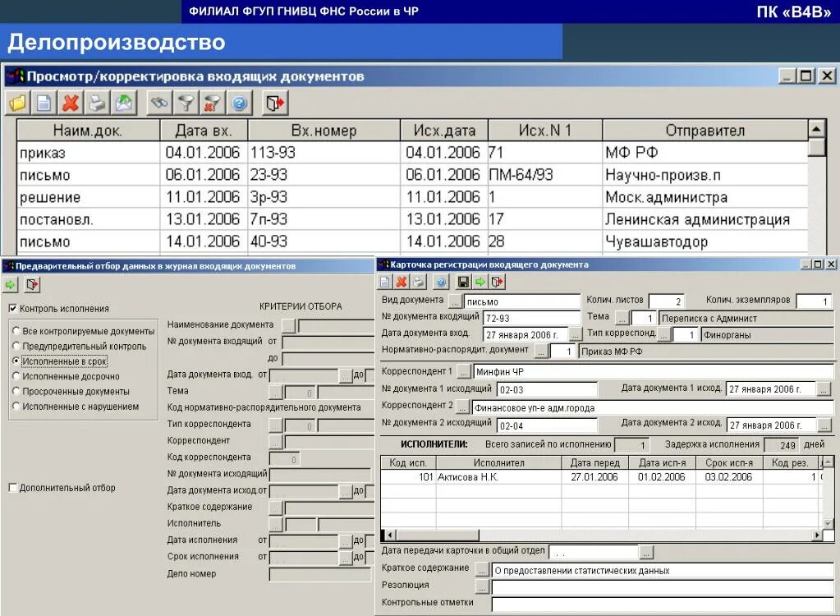Open date picker for Дата документа 1 исход.
Viewport: 840px width, 616px height.
coord(824,388)
